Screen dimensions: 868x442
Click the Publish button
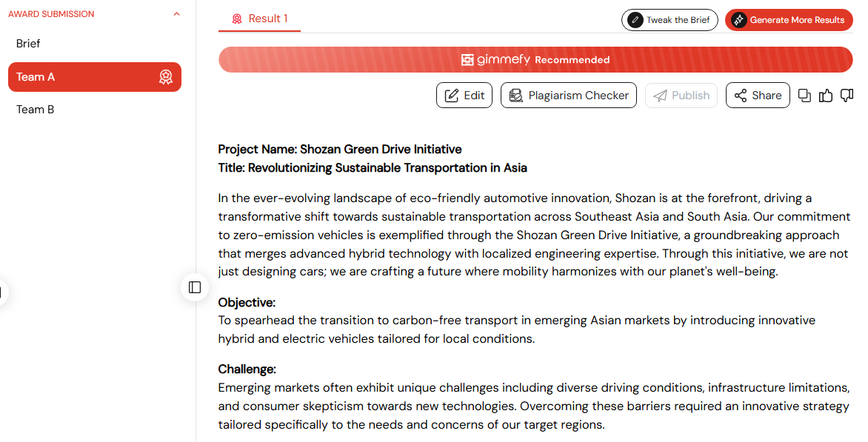(681, 96)
